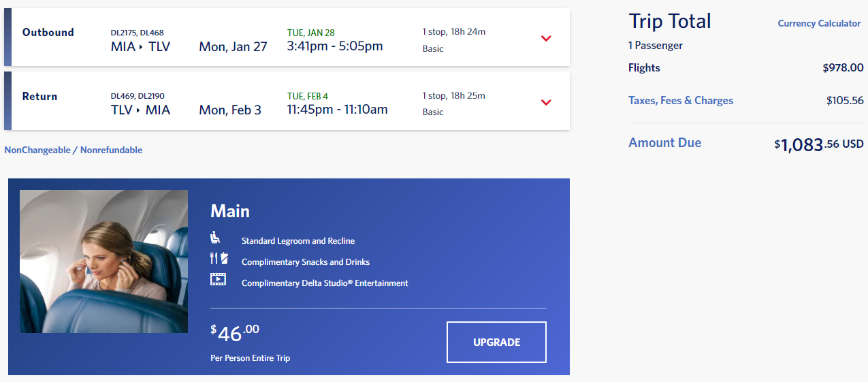Click the Main cabin heading
The image size is (868, 382).
click(230, 211)
